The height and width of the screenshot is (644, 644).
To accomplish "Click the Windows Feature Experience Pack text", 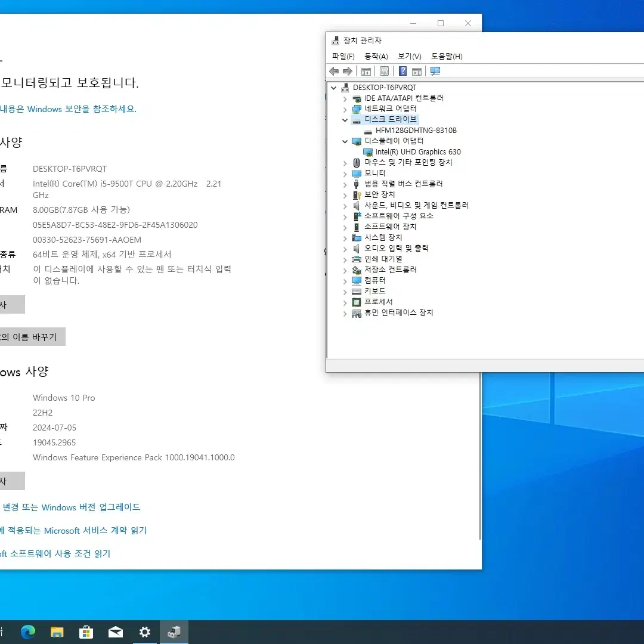I will pyautogui.click(x=134, y=457).
